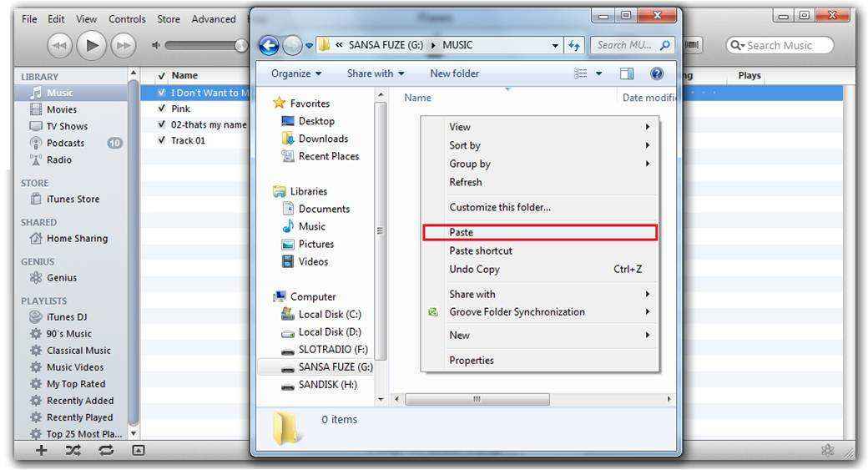
Task: Uncheck '02-thats my name' song checkbox
Action: click(162, 124)
